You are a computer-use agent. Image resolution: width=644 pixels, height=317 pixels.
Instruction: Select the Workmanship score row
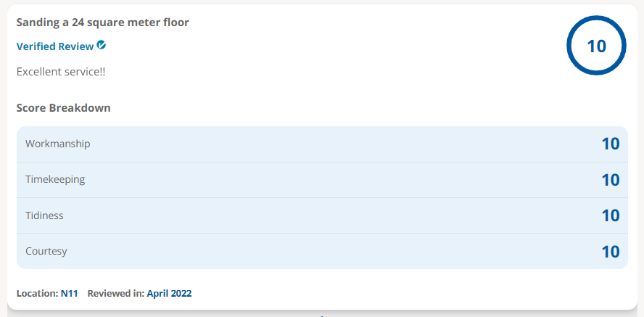(x=322, y=144)
